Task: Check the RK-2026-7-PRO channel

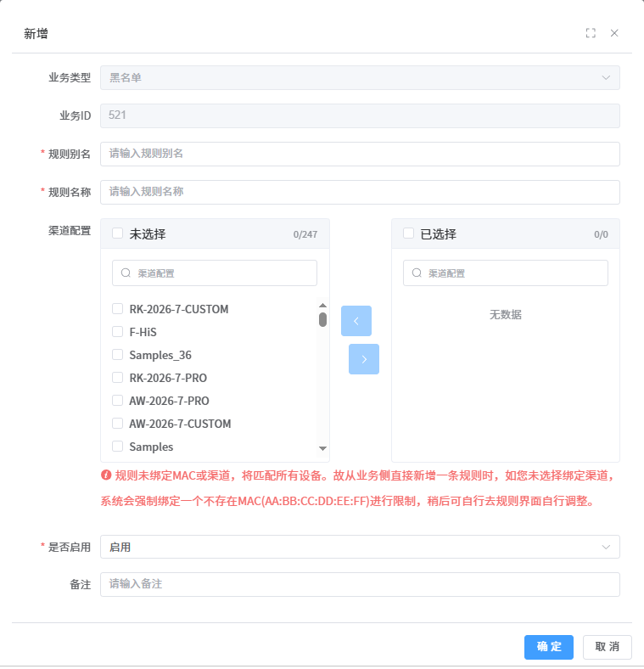Action: [117, 378]
